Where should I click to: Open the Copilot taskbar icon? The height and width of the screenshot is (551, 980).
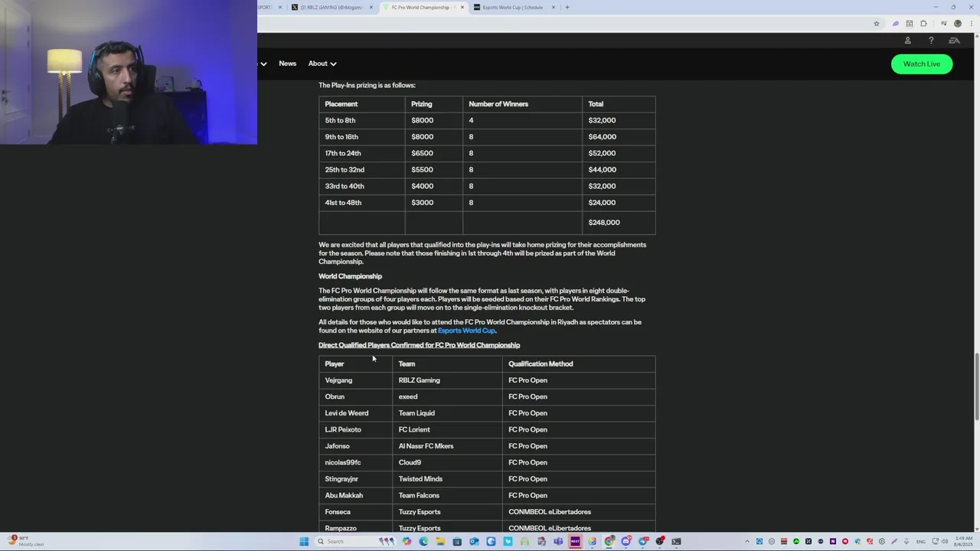point(407,542)
